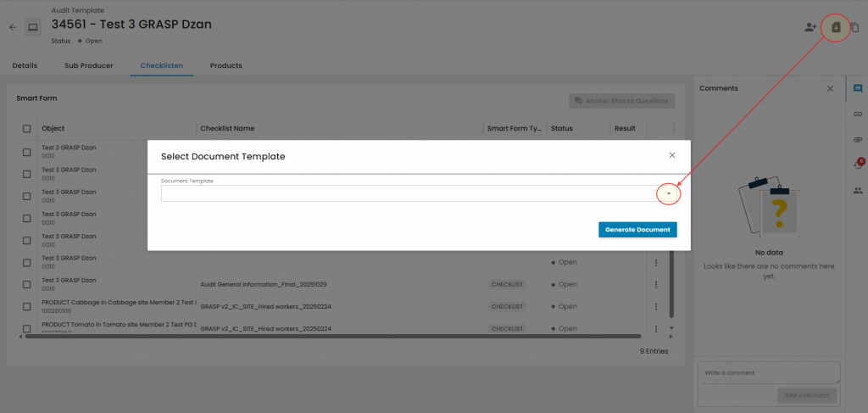
Task: Check the first Test 3 GRASP Dzan row
Action: point(26,151)
